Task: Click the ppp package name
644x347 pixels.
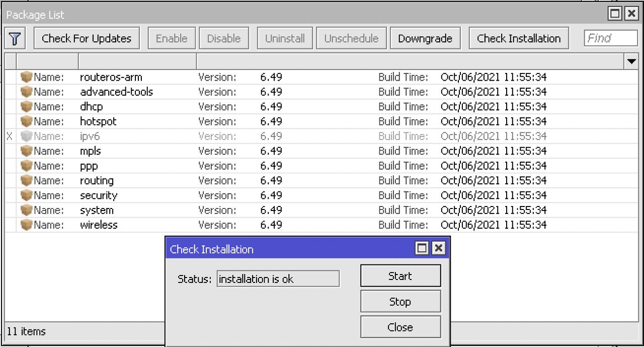Action: coord(89,166)
